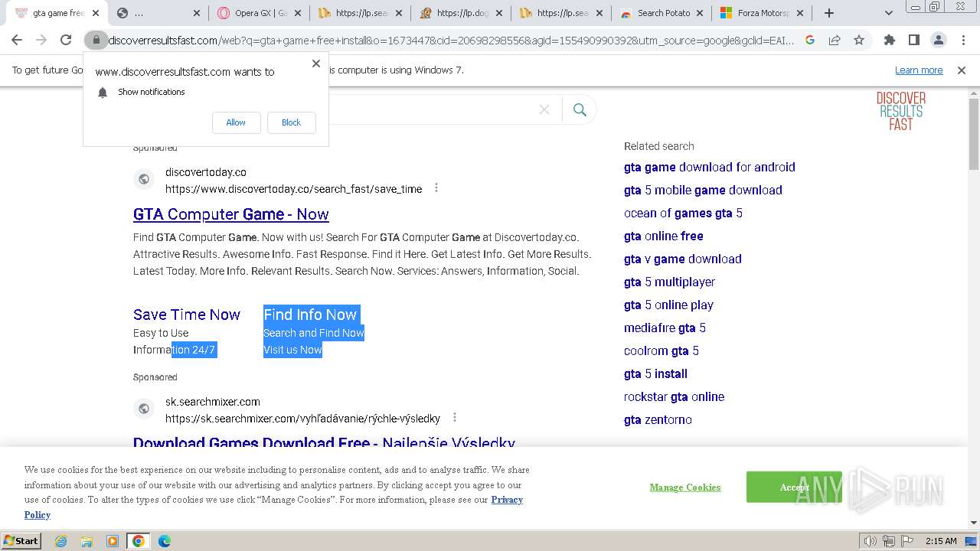The height and width of the screenshot is (551, 980).
Task: Click the discovertoday.co globe favicon
Action: pyautogui.click(x=144, y=180)
